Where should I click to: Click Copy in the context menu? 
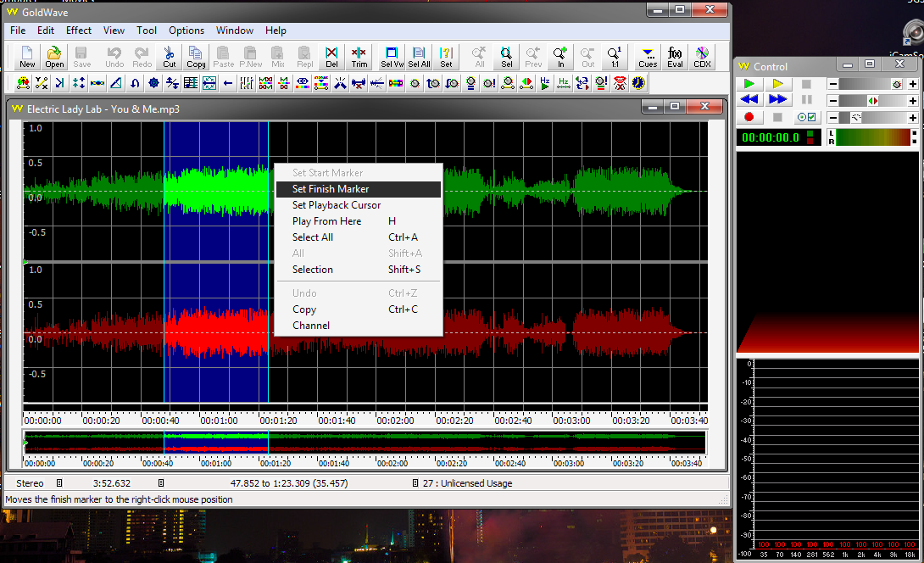359,309
